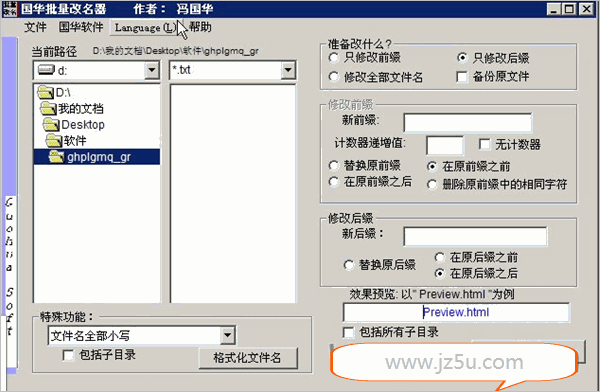The height and width of the screenshot is (392, 600).
Task: Click the D:\ folder icon
Action: click(46, 92)
